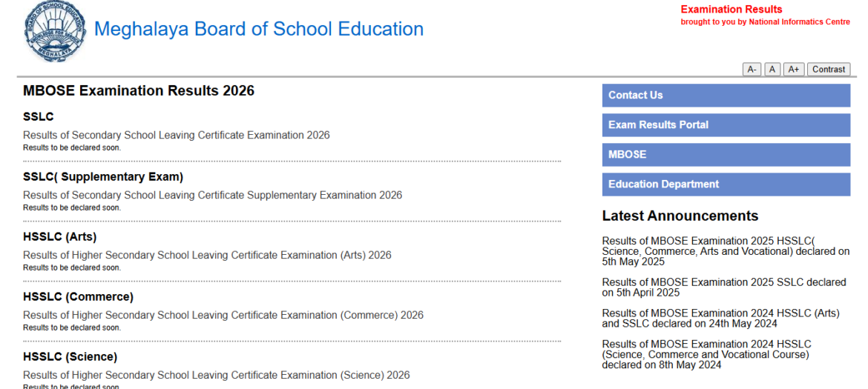Open 2024 HSSLC Arts and SSLC announcement
Screen dimensions: 868x389
(720, 319)
